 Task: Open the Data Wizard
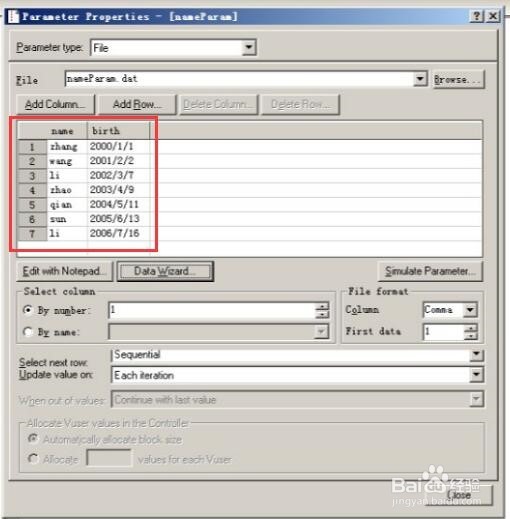(x=165, y=271)
